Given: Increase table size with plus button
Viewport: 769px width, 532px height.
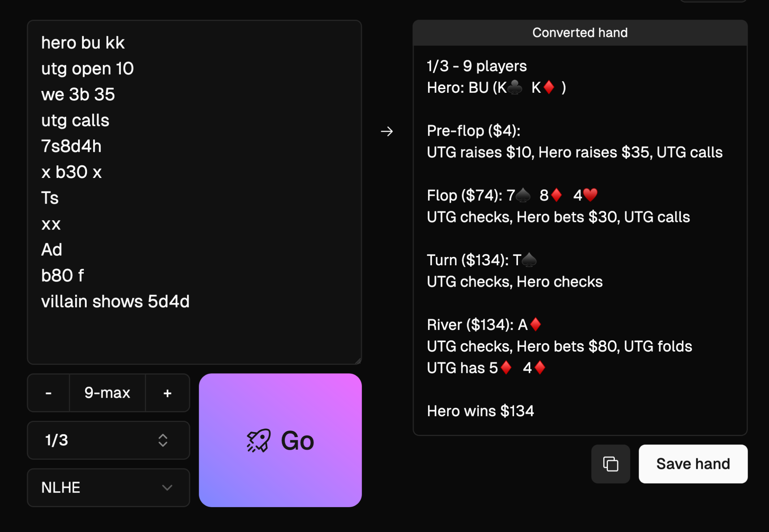Looking at the screenshot, I should tap(167, 393).
